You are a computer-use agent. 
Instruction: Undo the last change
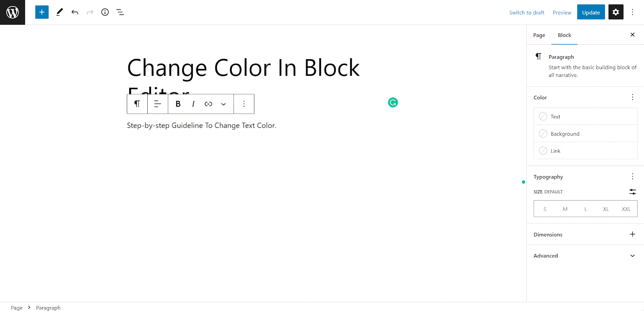coord(74,12)
